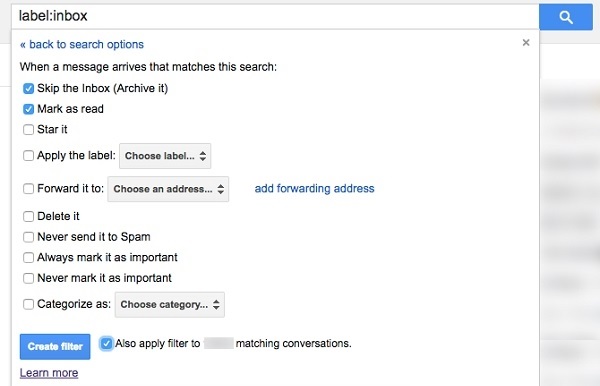Open the Choose category dropdown
The height and width of the screenshot is (386, 600).
(170, 305)
